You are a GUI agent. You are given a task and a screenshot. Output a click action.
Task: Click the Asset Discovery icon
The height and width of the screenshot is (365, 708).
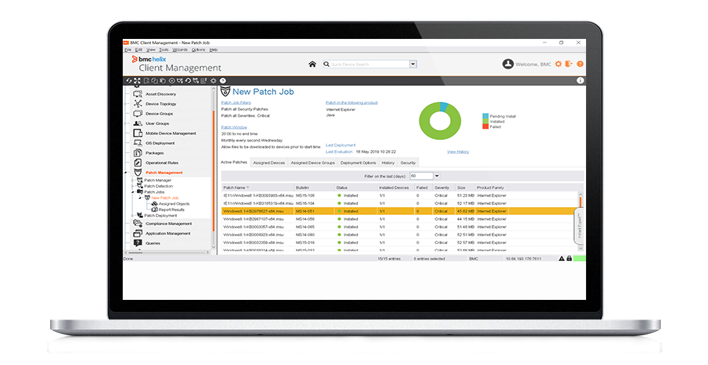[138, 94]
